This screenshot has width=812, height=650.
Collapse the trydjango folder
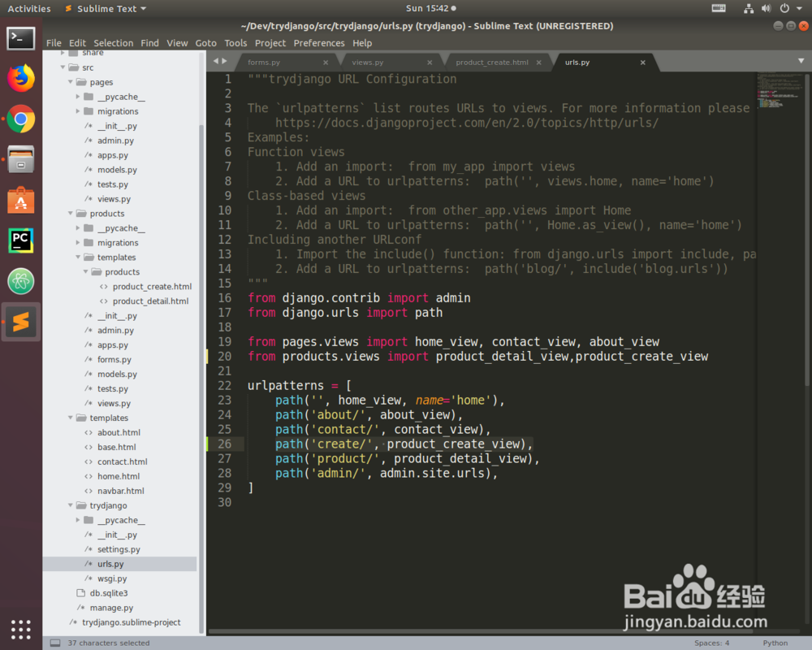pyautogui.click(x=71, y=505)
